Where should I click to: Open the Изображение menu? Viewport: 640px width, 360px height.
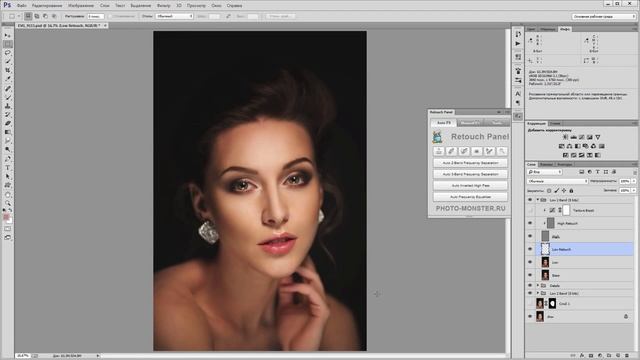[x=81, y=6]
